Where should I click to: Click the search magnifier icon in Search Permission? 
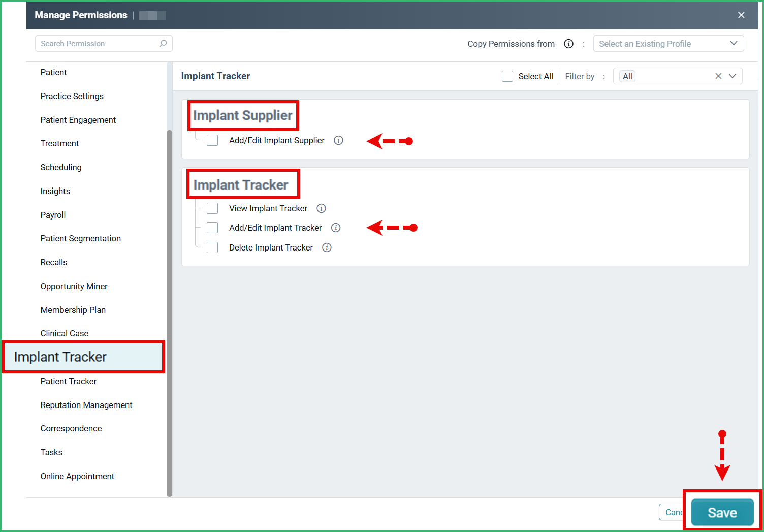pos(163,44)
